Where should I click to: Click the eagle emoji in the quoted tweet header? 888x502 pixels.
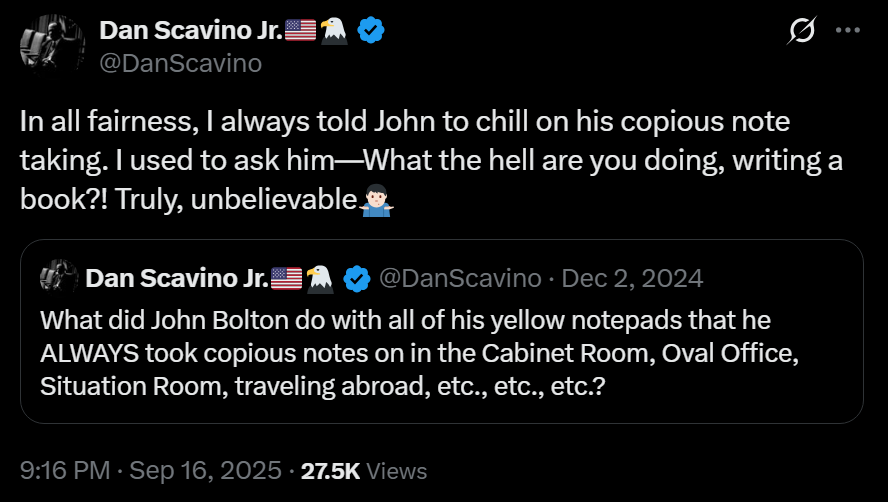pyautogui.click(x=319, y=278)
